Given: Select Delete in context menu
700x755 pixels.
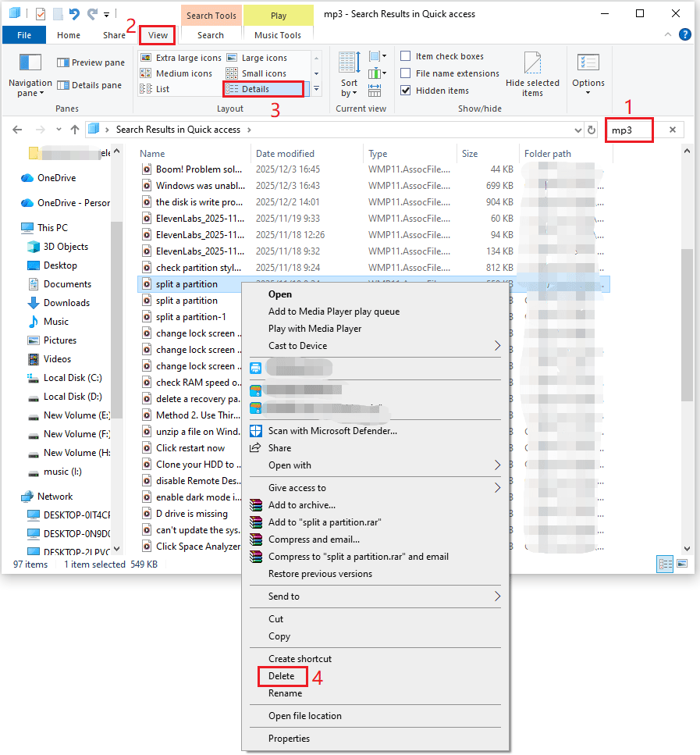Looking at the screenshot, I should (282, 676).
